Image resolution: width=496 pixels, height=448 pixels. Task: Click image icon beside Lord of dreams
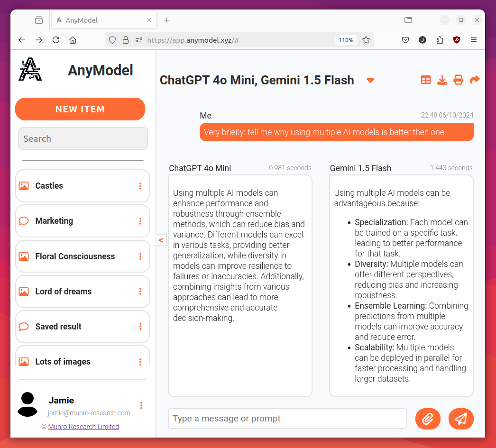point(24,291)
